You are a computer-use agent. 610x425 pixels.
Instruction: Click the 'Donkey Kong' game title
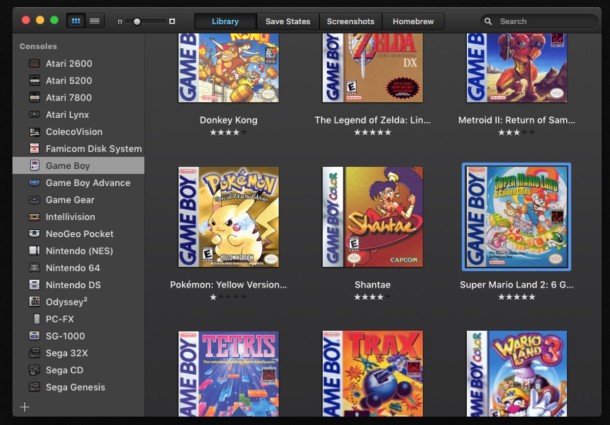(228, 120)
